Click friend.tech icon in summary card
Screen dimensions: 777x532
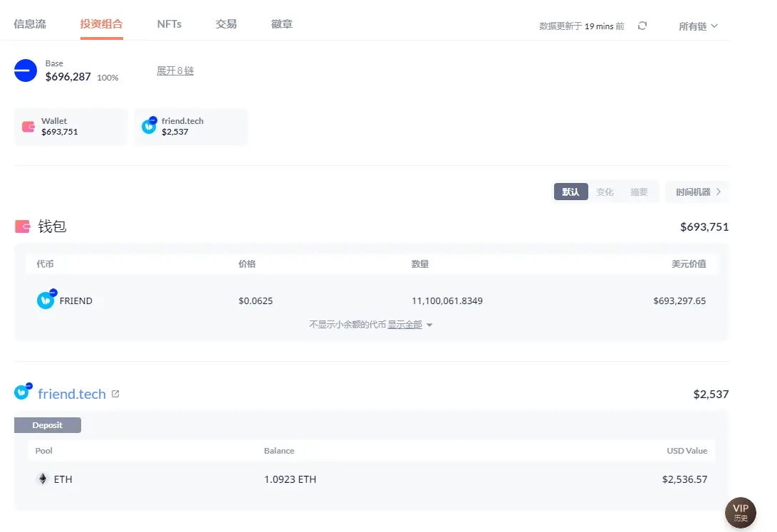pyautogui.click(x=149, y=126)
